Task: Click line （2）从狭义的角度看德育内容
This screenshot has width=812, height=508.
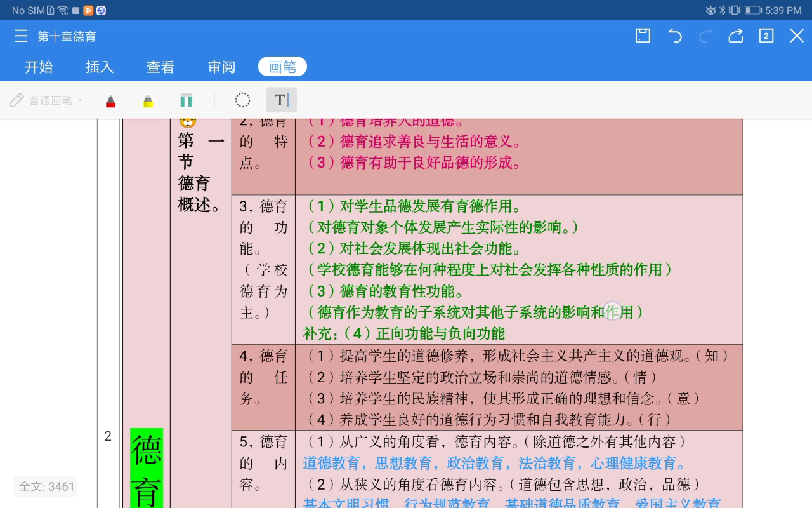Action: click(x=502, y=485)
